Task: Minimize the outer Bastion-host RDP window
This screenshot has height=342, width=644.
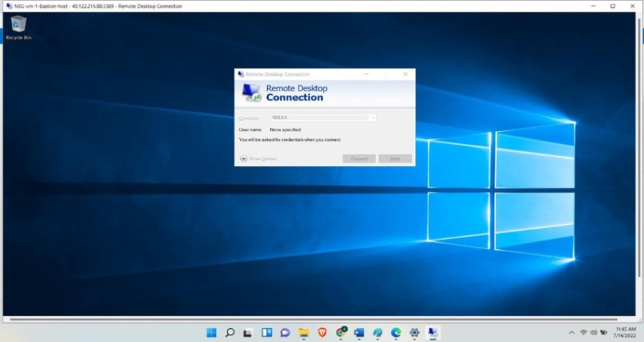Action: [x=593, y=6]
